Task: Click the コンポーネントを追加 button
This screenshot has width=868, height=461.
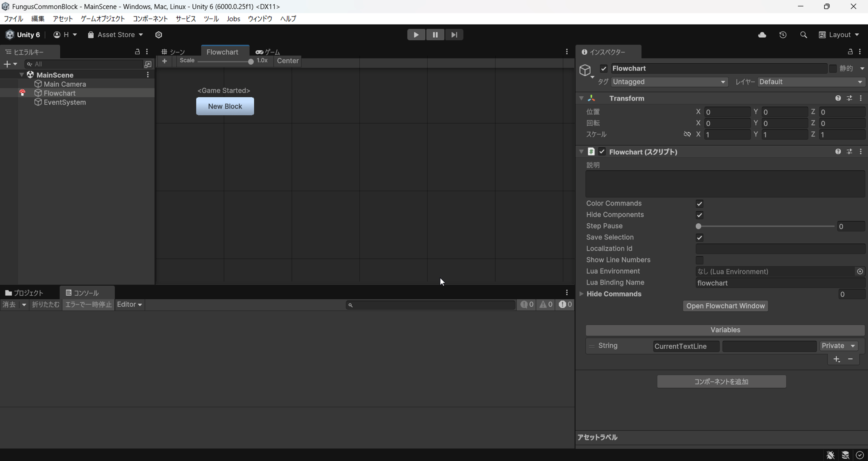Action: click(x=721, y=381)
